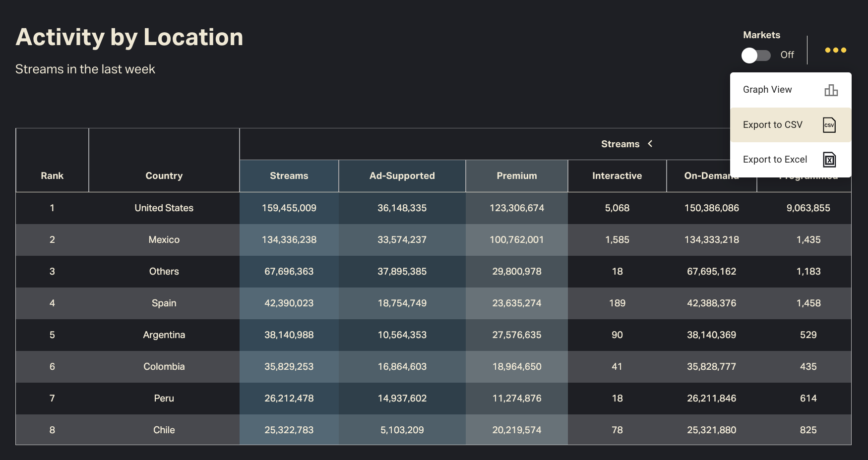Select the United States row
The height and width of the screenshot is (460, 868).
(x=164, y=208)
